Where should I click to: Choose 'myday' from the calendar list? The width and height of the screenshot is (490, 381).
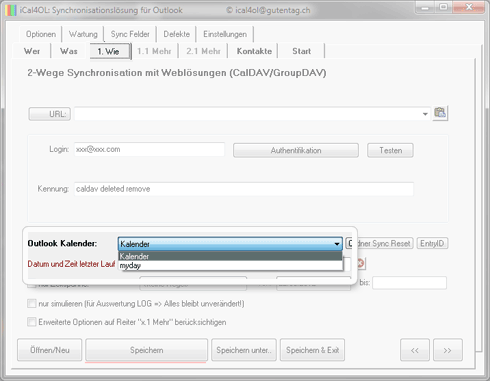point(230,266)
